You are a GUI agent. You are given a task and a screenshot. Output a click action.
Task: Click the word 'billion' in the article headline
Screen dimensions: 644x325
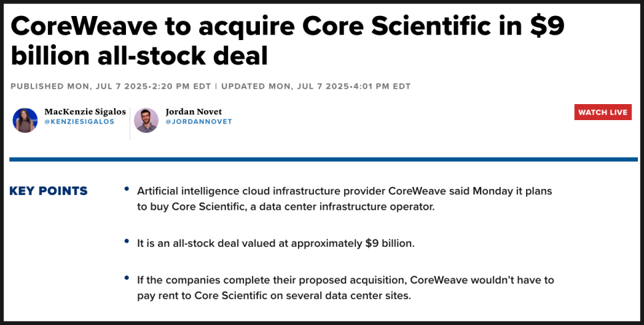tap(50, 55)
